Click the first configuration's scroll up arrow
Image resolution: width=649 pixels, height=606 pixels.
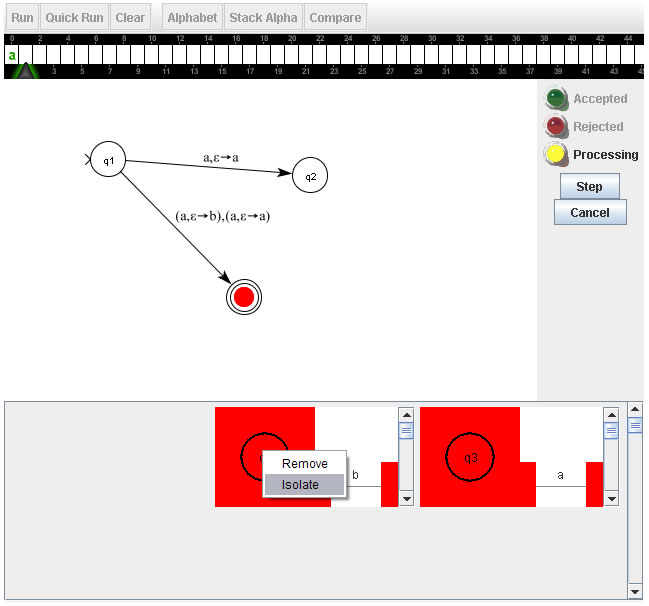click(x=406, y=414)
